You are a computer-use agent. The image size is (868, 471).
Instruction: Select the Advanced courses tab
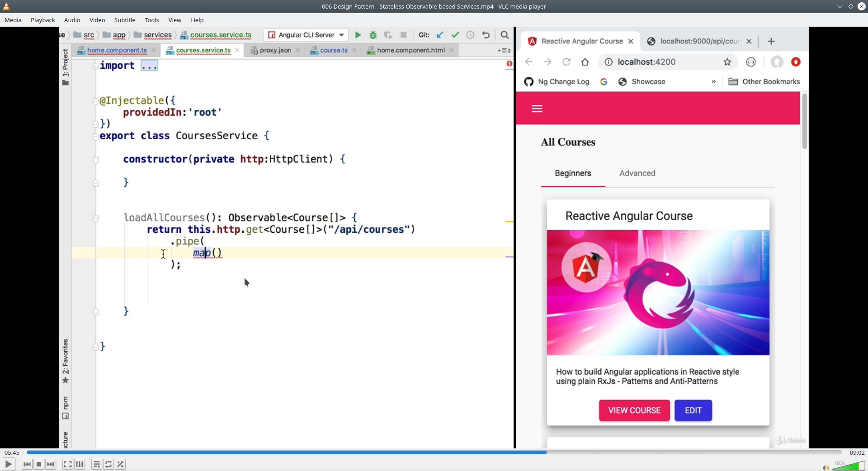click(637, 173)
